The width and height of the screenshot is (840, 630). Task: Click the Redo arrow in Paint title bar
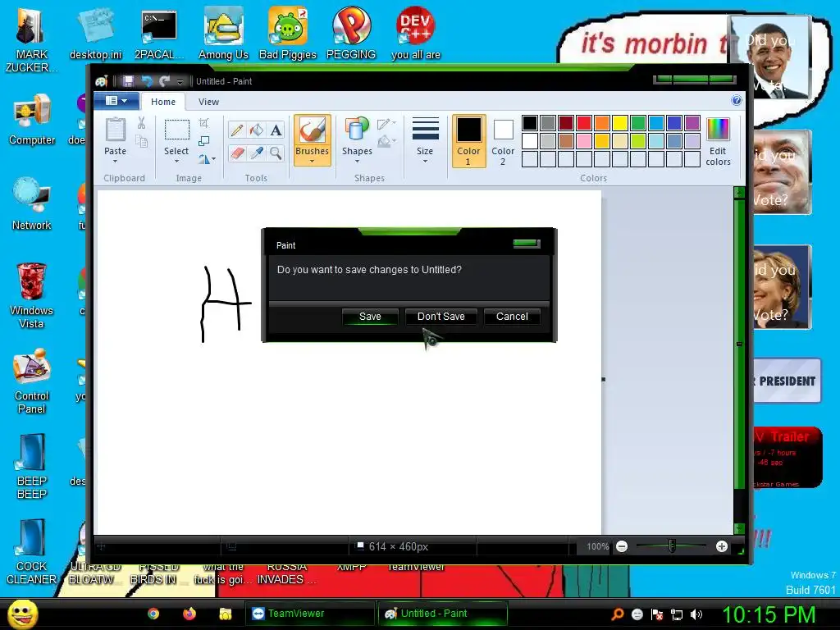point(164,81)
